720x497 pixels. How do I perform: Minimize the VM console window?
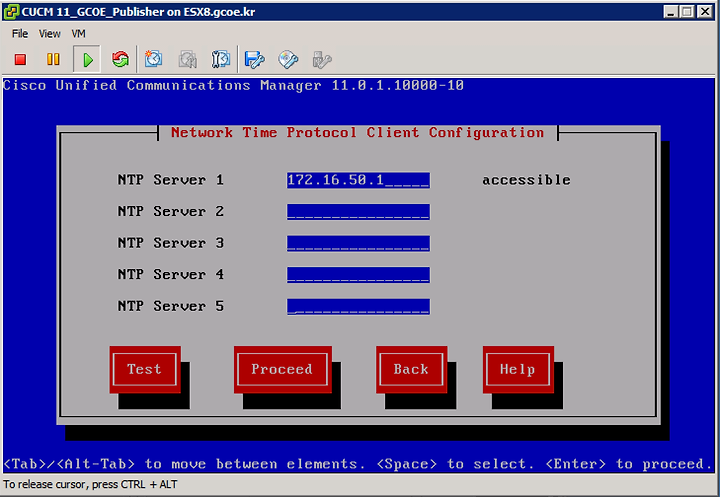(x=671, y=11)
